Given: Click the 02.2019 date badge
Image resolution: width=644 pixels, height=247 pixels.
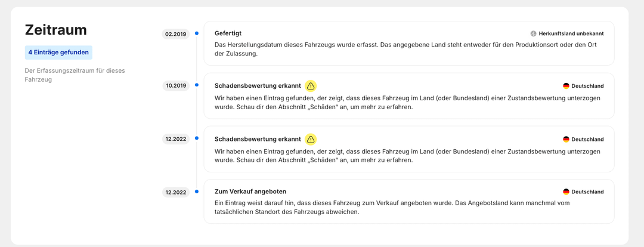Looking at the screenshot, I should (176, 34).
